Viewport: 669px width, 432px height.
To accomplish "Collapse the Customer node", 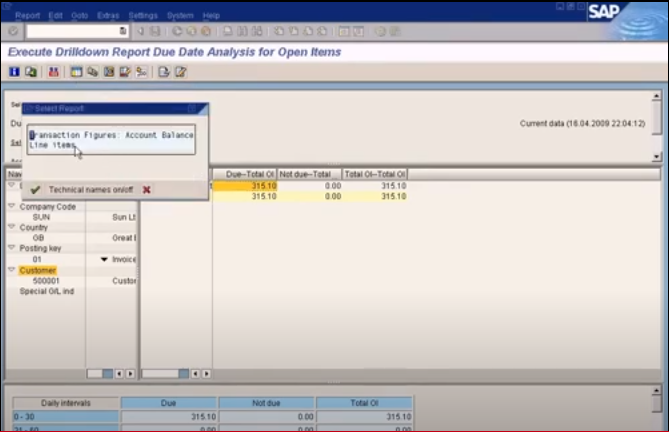I will (12, 270).
